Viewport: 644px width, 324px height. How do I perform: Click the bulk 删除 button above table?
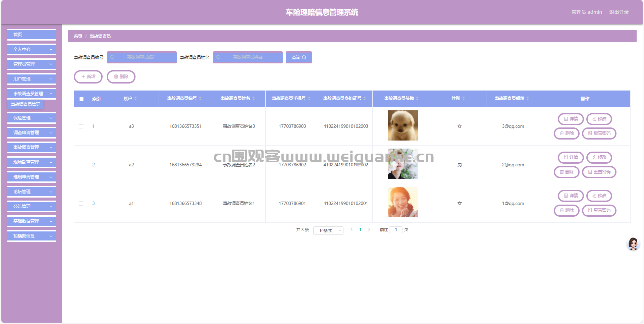coord(121,77)
